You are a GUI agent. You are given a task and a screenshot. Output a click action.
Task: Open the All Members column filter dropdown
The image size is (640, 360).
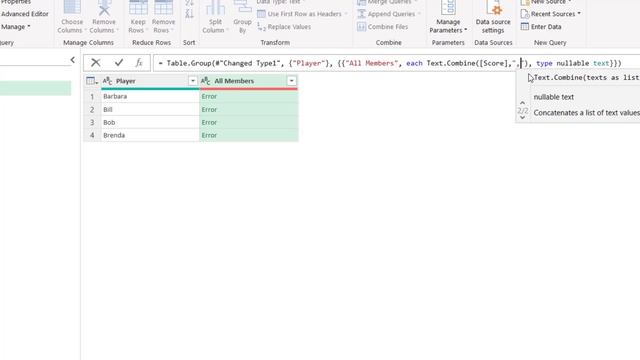tap(291, 81)
